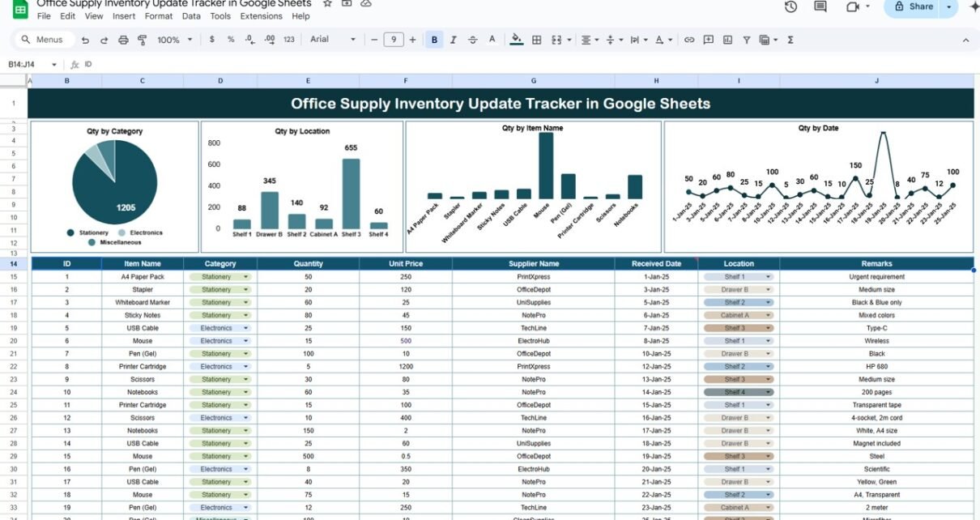This screenshot has width=980, height=520.
Task: Expand the Share options arrow
Action: 949,6
